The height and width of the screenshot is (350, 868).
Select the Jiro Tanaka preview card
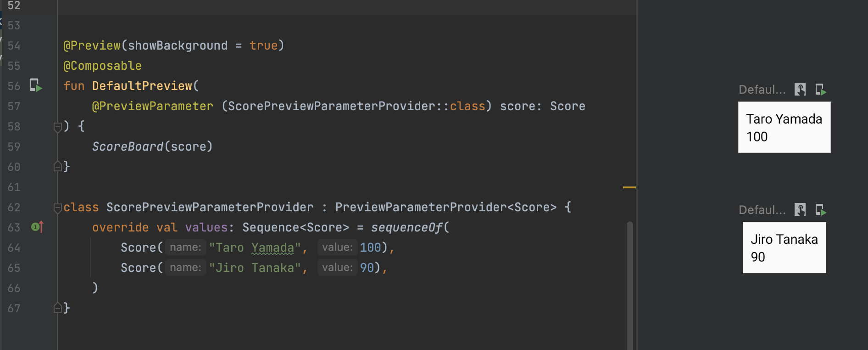(x=784, y=248)
